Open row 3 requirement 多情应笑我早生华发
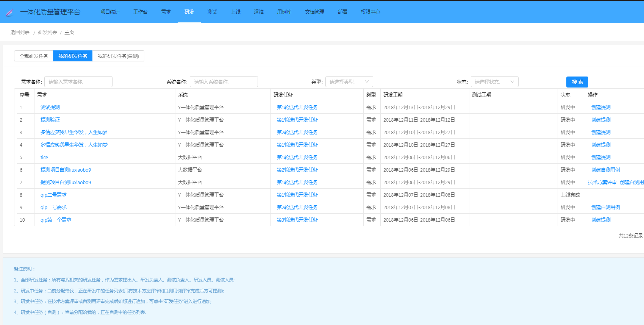This screenshot has height=325, width=644. click(x=74, y=132)
